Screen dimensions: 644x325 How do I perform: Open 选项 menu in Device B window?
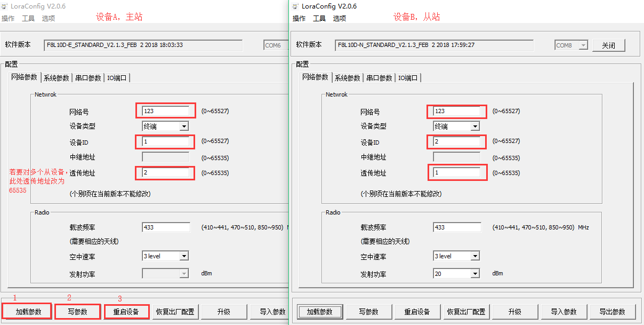click(x=340, y=18)
